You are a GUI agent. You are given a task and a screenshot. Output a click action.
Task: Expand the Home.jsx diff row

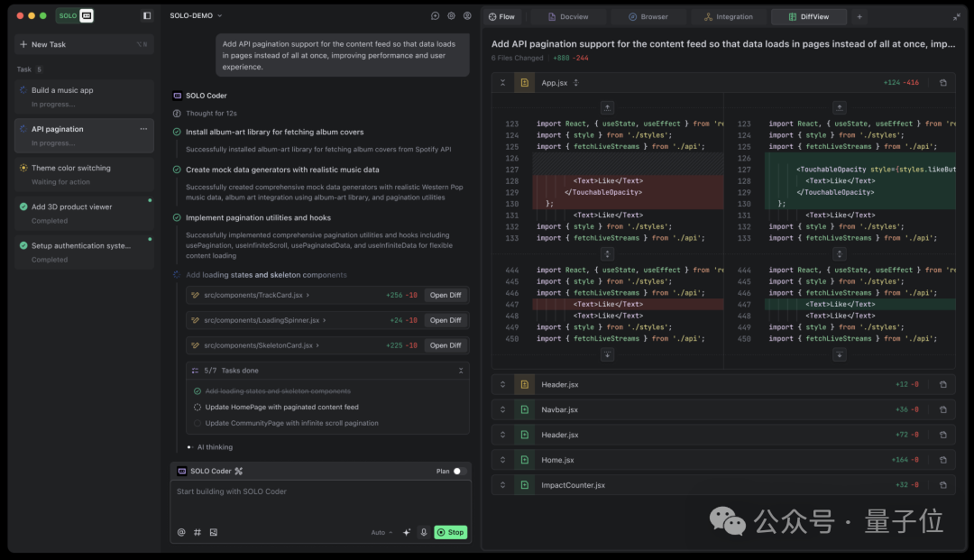[x=502, y=460]
